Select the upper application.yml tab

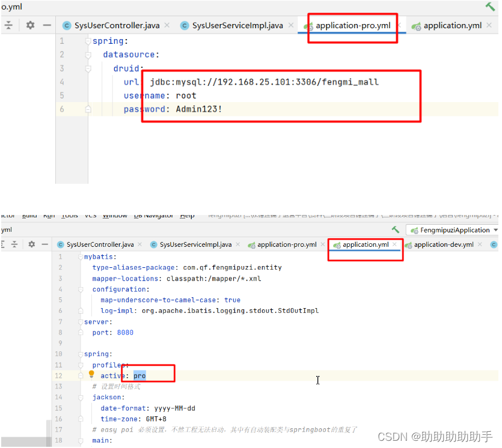pos(452,26)
